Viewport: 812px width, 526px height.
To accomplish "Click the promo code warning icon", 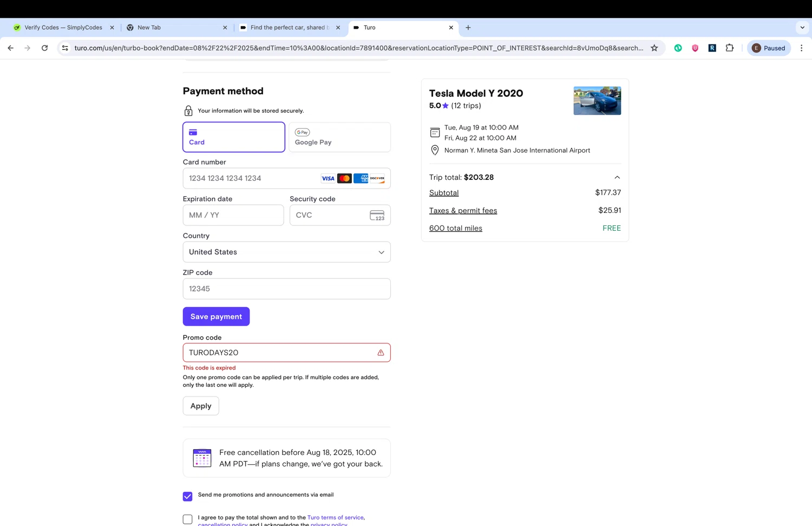I will (x=381, y=353).
